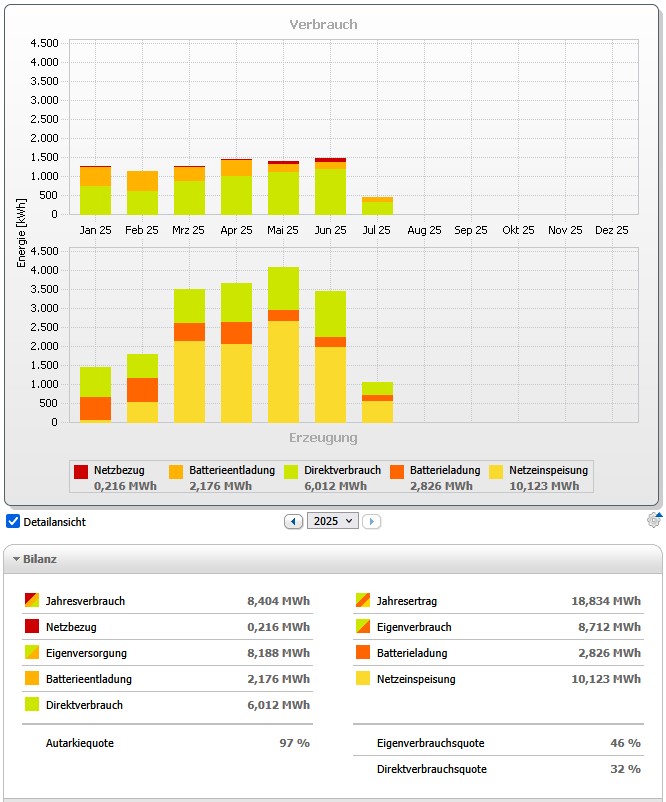Viewport: 666px width, 802px height.
Task: Open the 2025 year dropdown
Action: (333, 521)
